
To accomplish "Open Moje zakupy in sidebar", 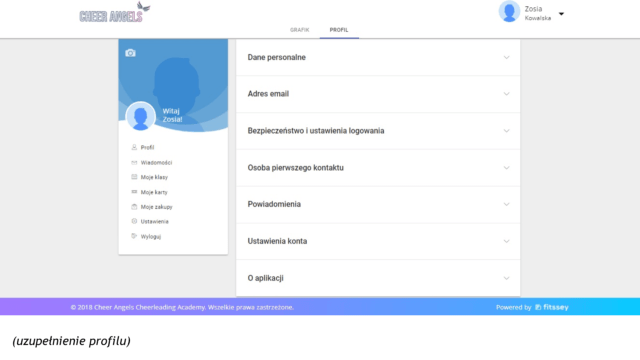I will 156,207.
